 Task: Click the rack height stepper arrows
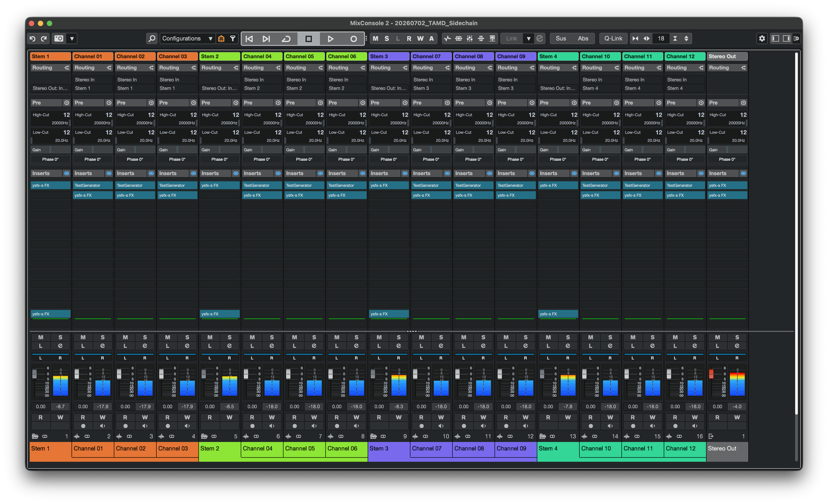[x=686, y=39]
